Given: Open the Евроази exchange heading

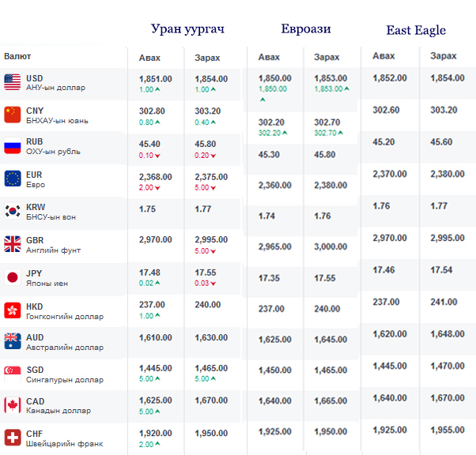Looking at the screenshot, I should point(306,29).
